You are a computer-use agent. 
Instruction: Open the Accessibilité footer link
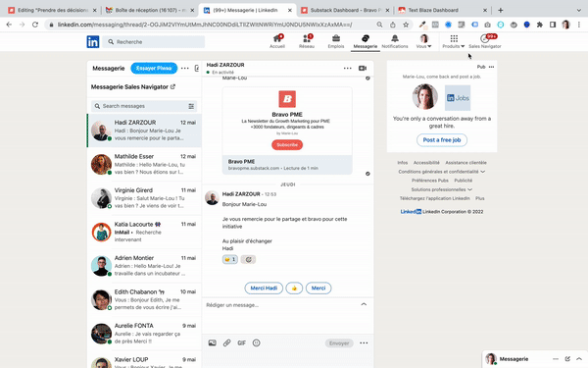click(426, 163)
